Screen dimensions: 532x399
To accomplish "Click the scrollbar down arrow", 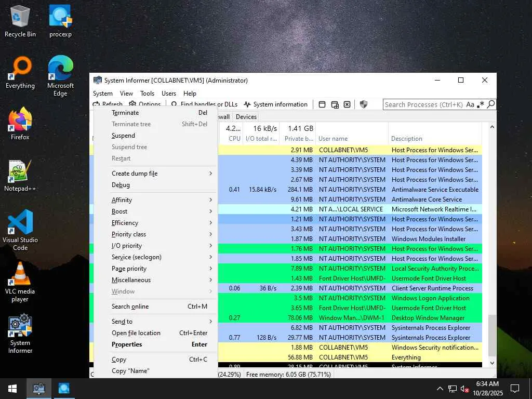I will 492,363.
